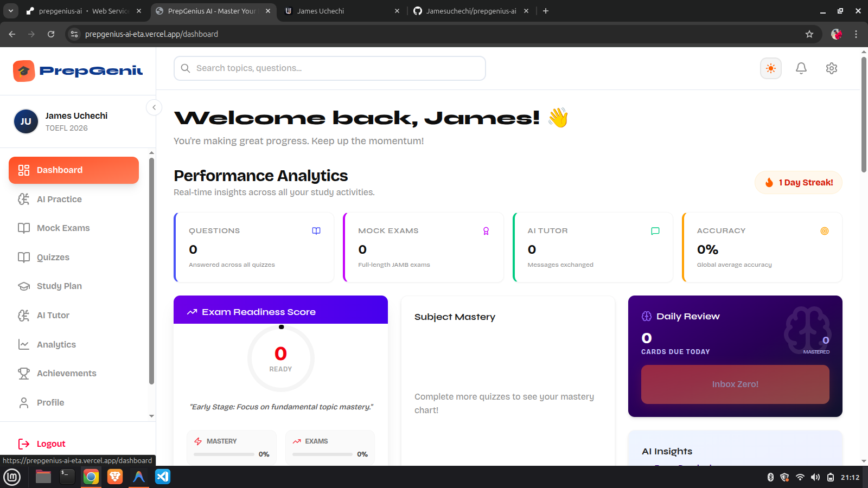Click the book icon on Questions card
This screenshot has width=868, height=488.
(316, 231)
